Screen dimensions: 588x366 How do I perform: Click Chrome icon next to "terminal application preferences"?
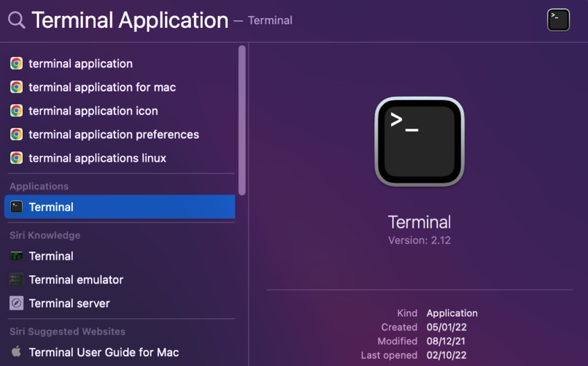coord(17,134)
